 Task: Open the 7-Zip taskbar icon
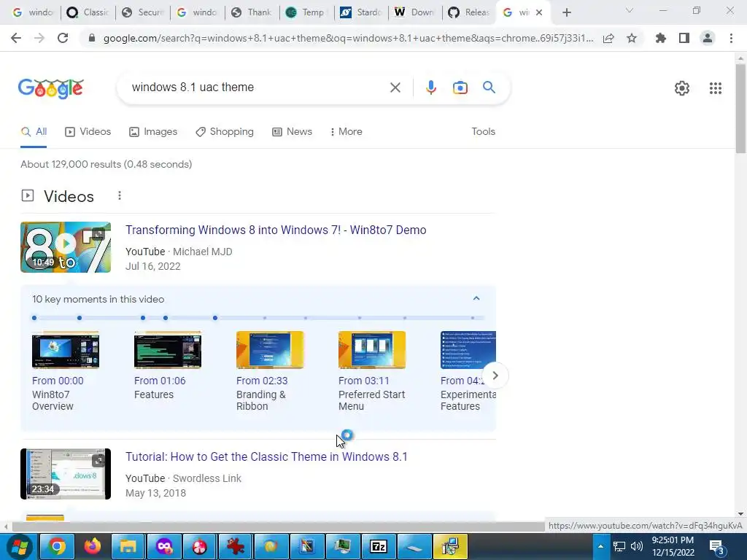379,546
